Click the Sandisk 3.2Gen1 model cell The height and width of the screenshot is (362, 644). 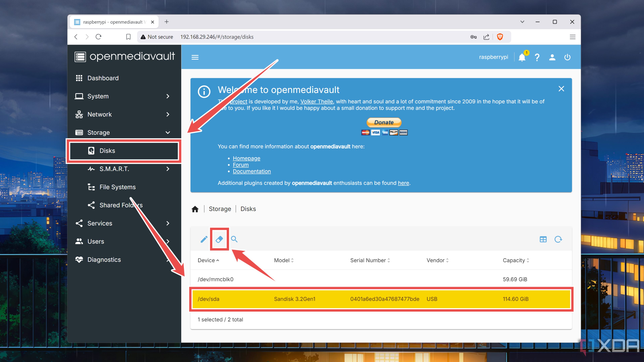[x=294, y=299]
